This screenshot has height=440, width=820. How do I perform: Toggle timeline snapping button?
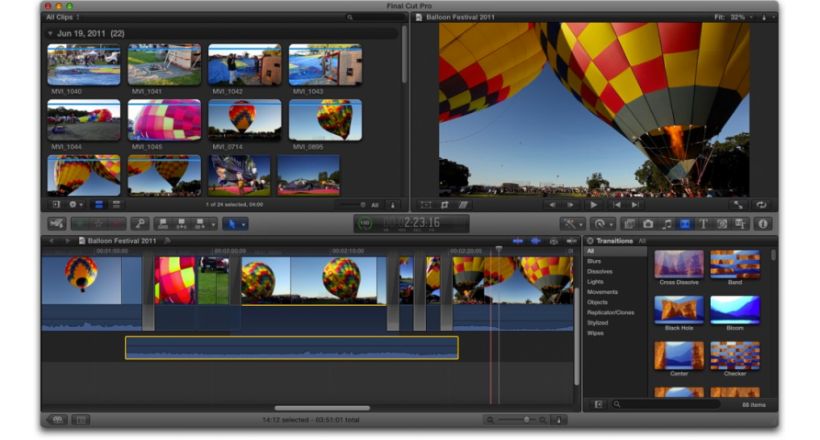pos(571,241)
